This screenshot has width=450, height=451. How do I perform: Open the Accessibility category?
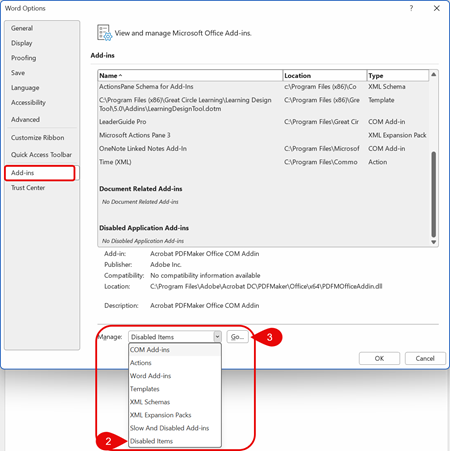click(x=28, y=102)
